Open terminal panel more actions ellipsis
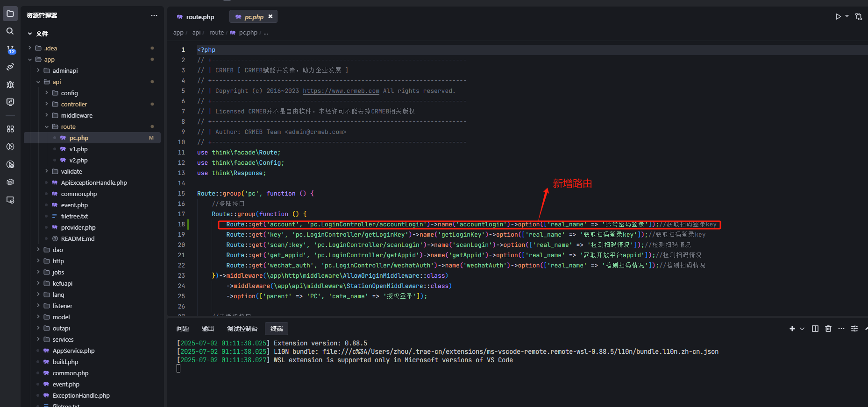Viewport: 868px width, 407px height. [841, 329]
